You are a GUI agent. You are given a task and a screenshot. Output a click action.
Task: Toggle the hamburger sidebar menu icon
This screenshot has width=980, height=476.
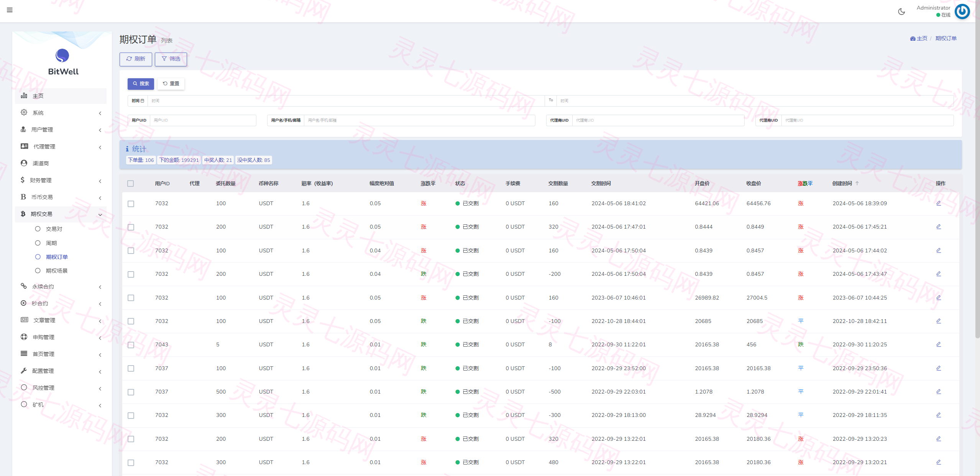[10, 10]
